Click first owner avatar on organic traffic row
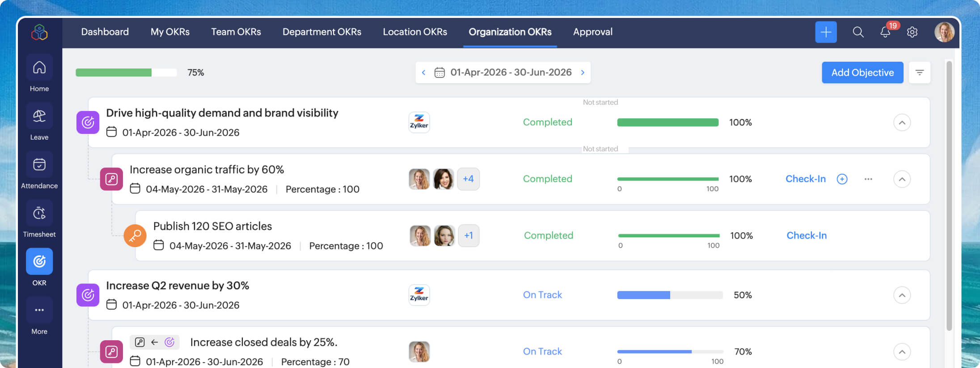The image size is (980, 368). (x=419, y=179)
